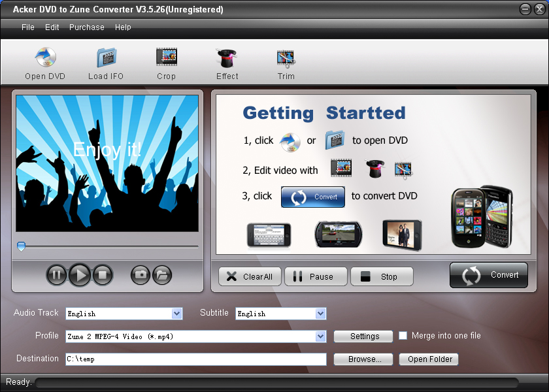Open the Profile format dropdown
The width and height of the screenshot is (549, 392).
tap(321, 336)
